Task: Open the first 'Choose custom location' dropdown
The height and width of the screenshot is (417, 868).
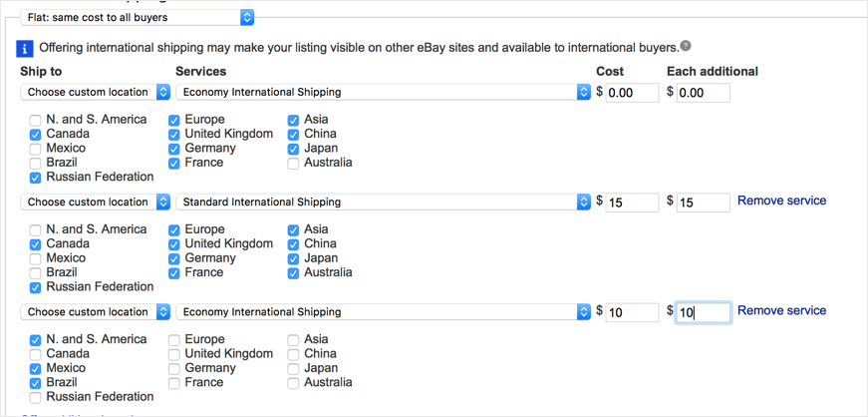Action: (96, 92)
